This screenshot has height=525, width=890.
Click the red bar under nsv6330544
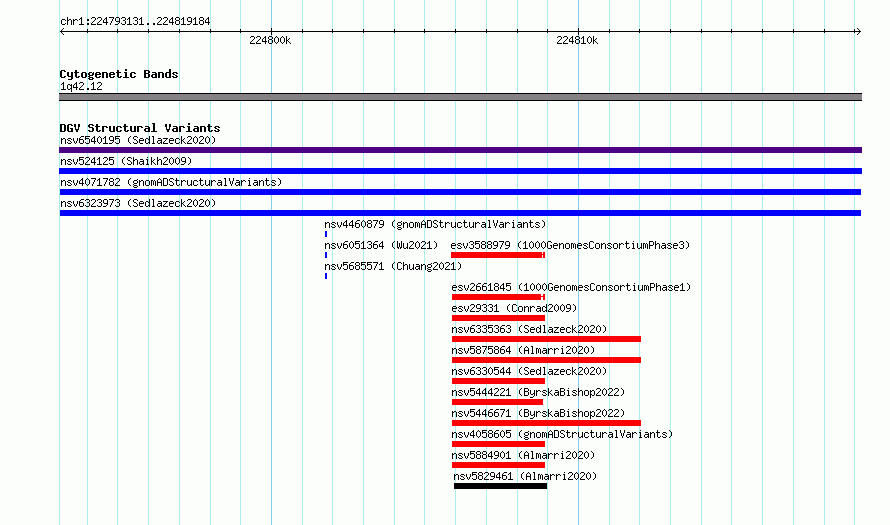pyautogui.click(x=498, y=381)
